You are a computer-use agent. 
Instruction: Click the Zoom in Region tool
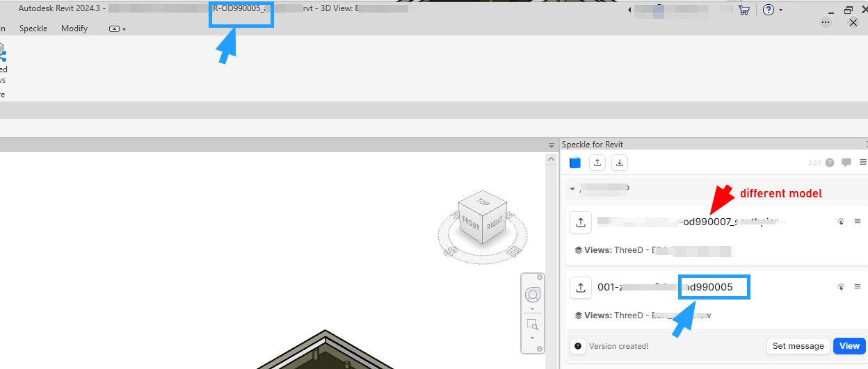coord(532,324)
